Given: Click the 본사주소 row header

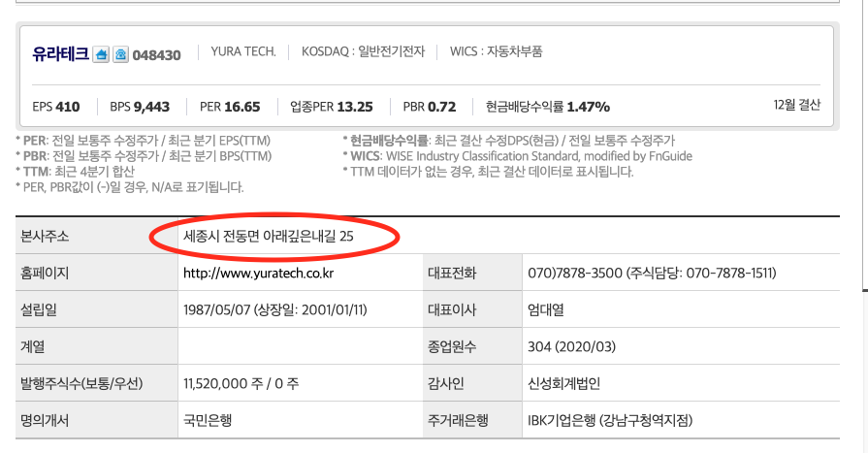Looking at the screenshot, I should point(96,237).
